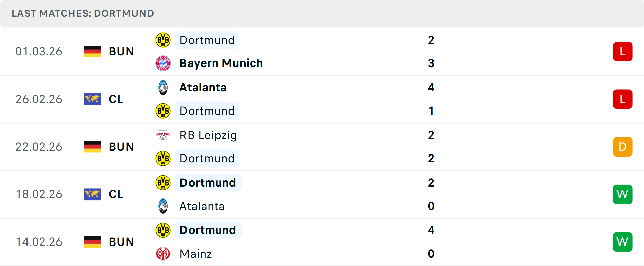
Task: Click the green W badge for the Mainz match
Action: click(x=623, y=241)
